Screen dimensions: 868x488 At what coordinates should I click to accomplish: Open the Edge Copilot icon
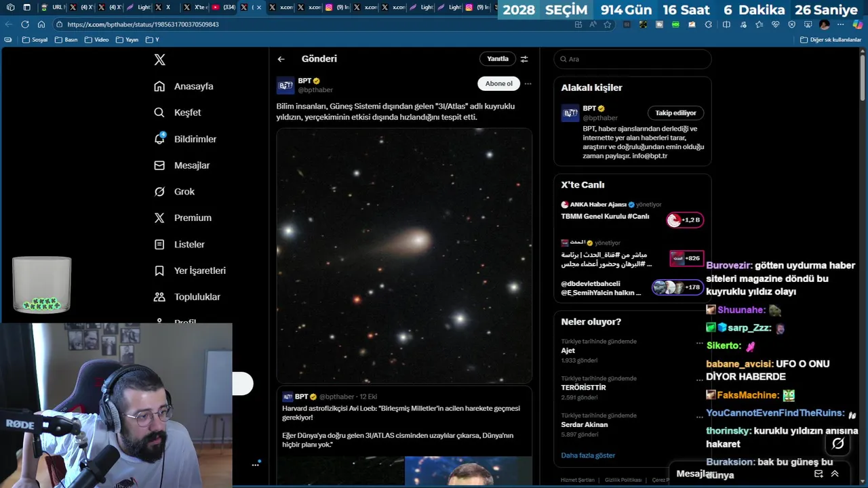(858, 24)
